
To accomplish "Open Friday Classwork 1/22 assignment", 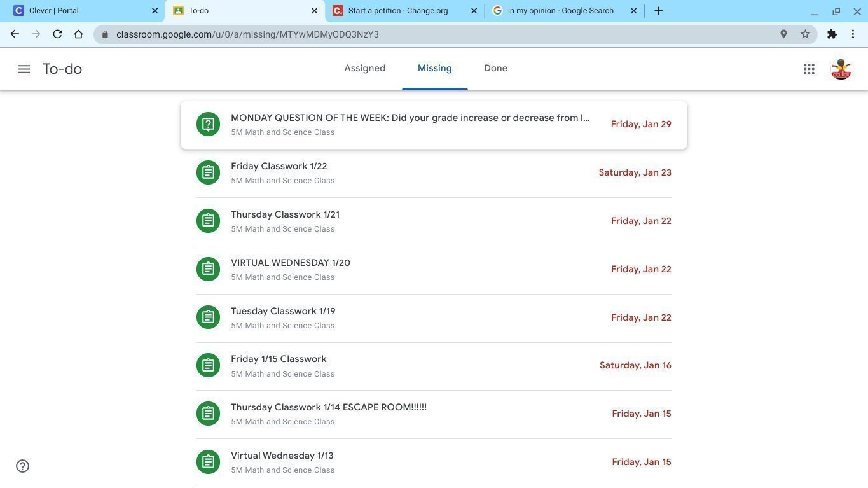I will pyautogui.click(x=279, y=166).
